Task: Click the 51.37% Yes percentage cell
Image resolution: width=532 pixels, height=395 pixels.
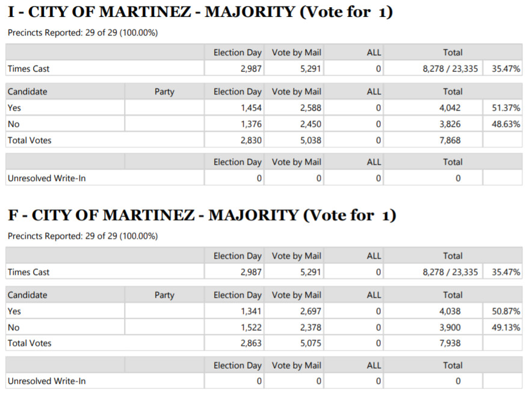Action: [506, 108]
